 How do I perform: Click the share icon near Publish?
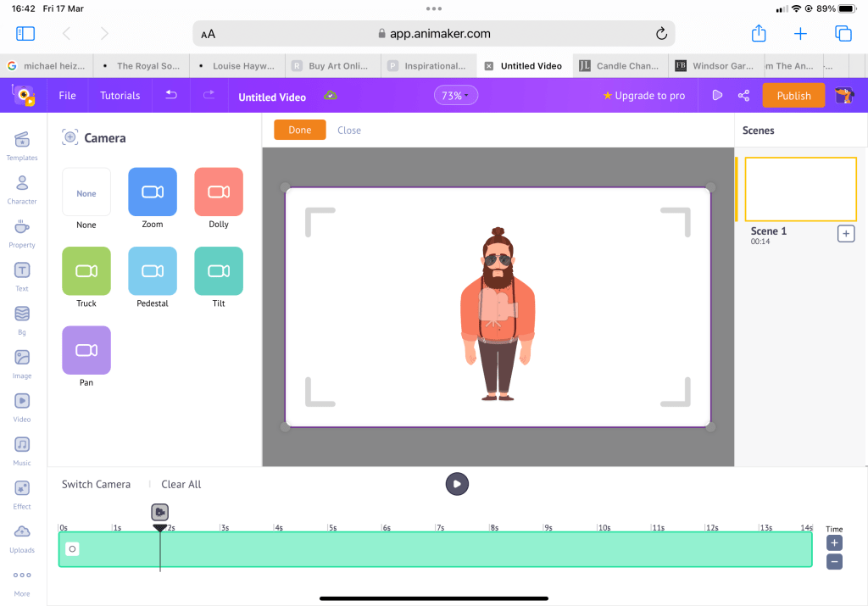click(x=743, y=96)
